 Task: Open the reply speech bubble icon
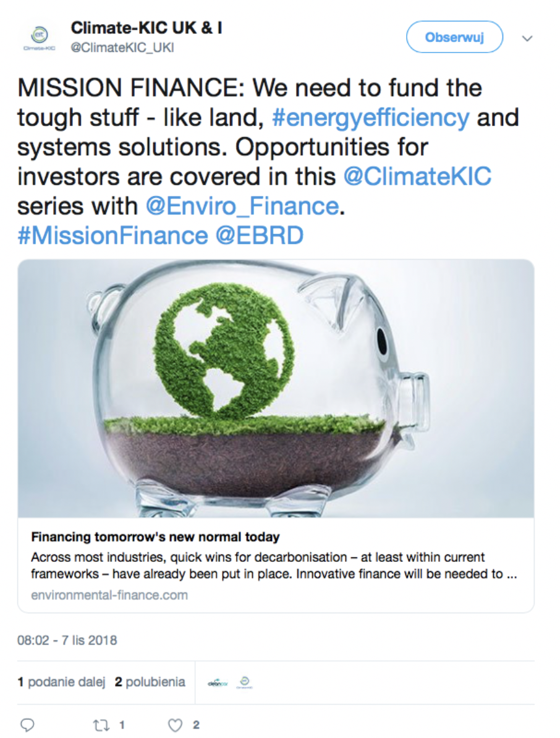pos(27,725)
